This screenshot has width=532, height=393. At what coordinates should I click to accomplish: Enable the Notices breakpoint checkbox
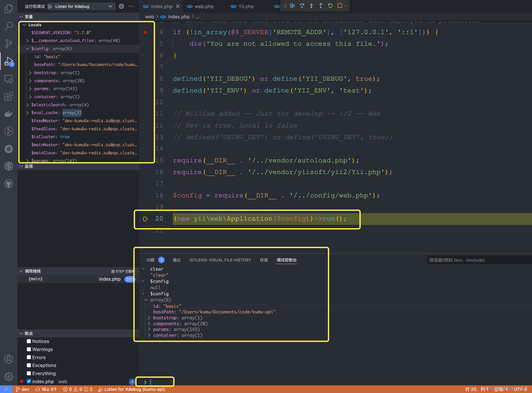click(x=29, y=341)
